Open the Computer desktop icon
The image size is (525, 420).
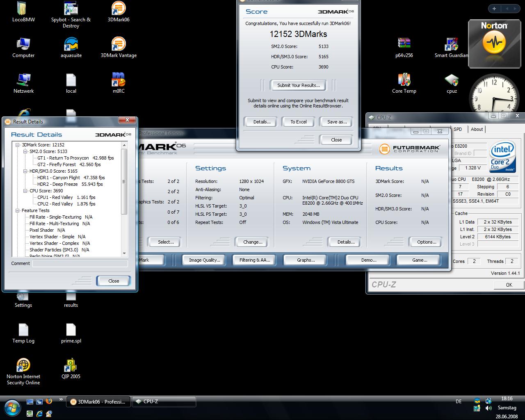(x=23, y=48)
